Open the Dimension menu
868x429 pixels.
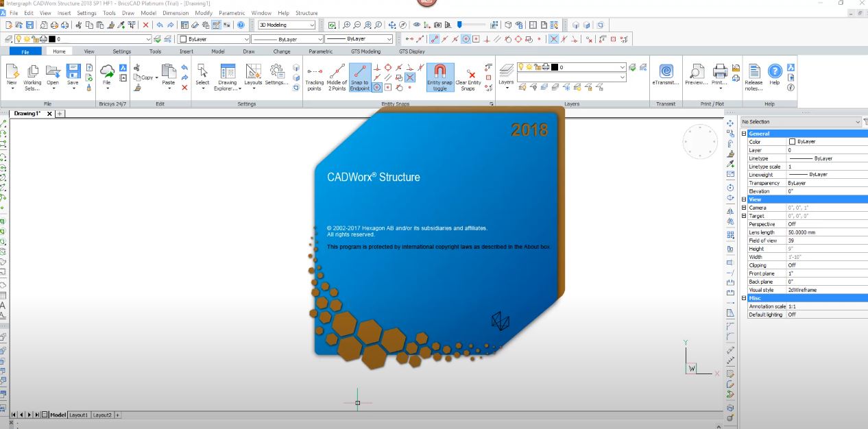coord(176,13)
